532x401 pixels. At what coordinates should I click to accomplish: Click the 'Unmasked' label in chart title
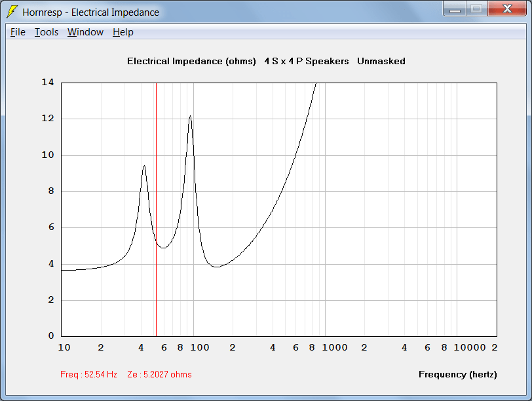[381, 61]
